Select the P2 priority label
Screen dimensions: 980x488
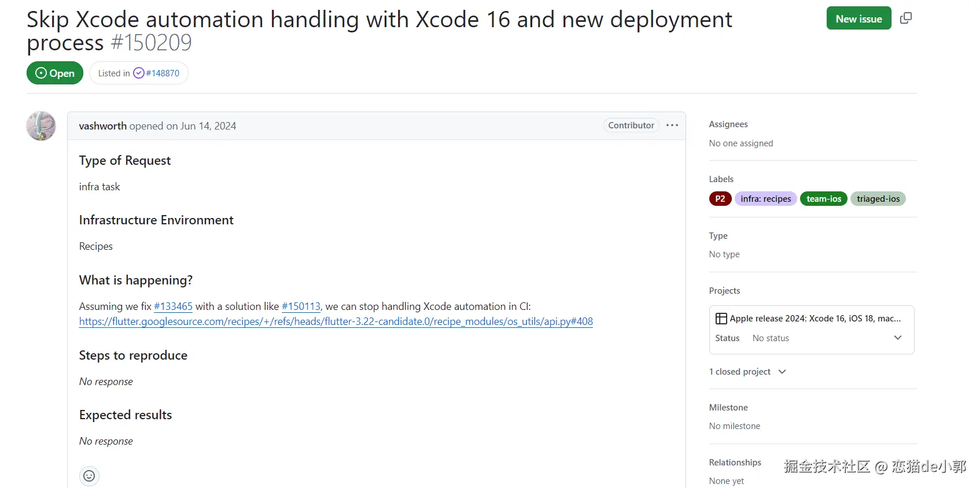click(x=720, y=199)
